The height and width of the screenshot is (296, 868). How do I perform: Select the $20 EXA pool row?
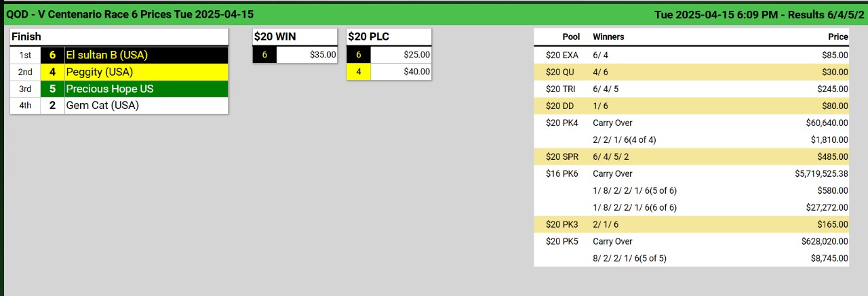pos(691,55)
